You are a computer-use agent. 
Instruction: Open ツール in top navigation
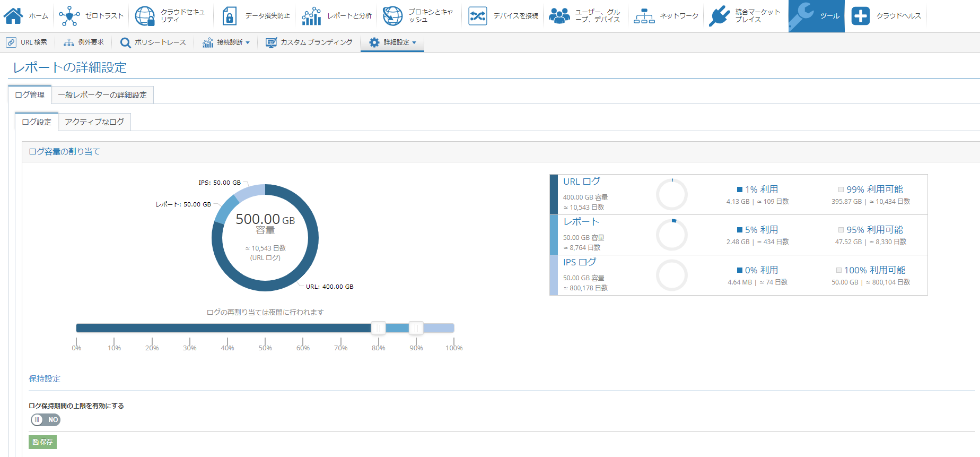pyautogui.click(x=817, y=16)
